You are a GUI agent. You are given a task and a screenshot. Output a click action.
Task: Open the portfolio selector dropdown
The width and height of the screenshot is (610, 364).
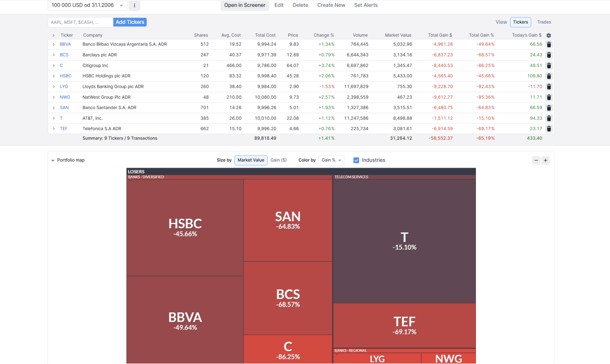tap(87, 5)
